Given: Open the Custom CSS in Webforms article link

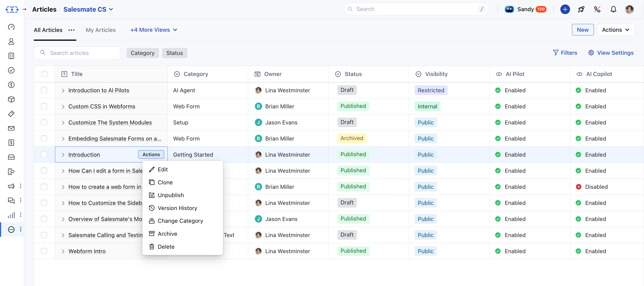Looking at the screenshot, I should coord(102,106).
